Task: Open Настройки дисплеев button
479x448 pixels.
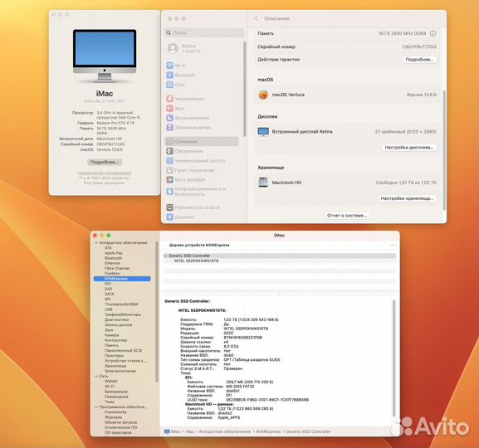Action: 409,147
